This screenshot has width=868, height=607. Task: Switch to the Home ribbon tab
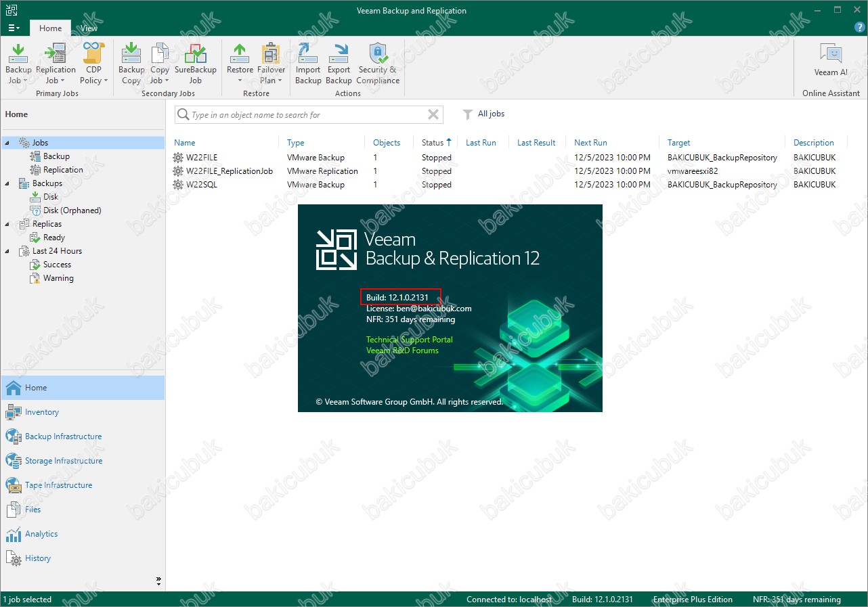(x=50, y=28)
